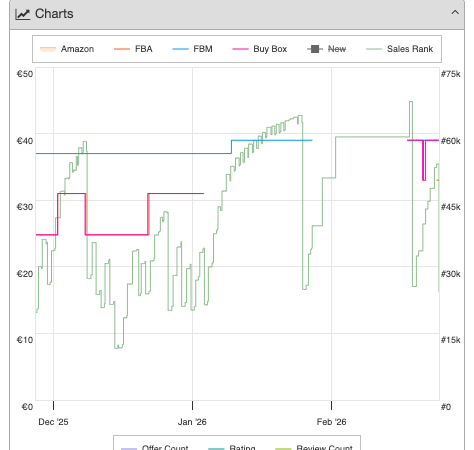Collapse the Charts panel chevron
The image size is (474, 450).
point(455,13)
